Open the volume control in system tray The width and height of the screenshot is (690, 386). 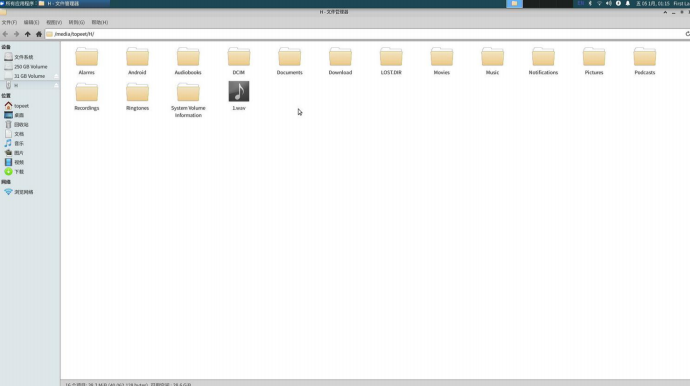pyautogui.click(x=609, y=4)
